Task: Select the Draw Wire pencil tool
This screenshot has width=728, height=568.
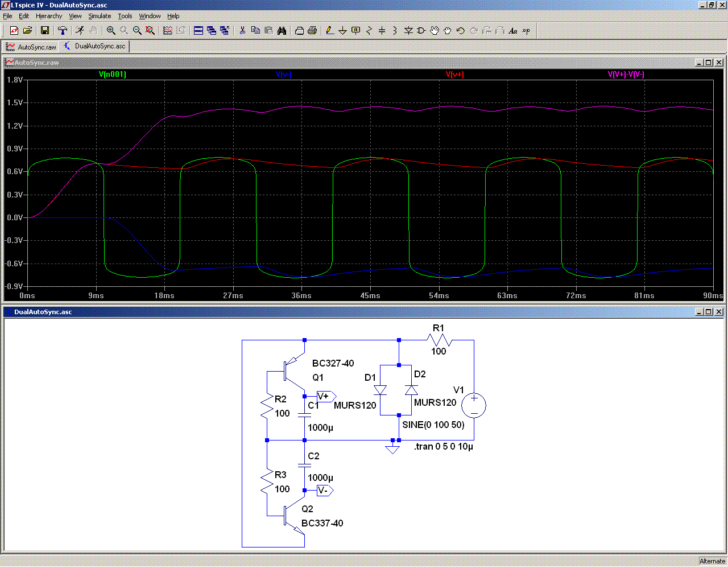Action: coord(329,31)
